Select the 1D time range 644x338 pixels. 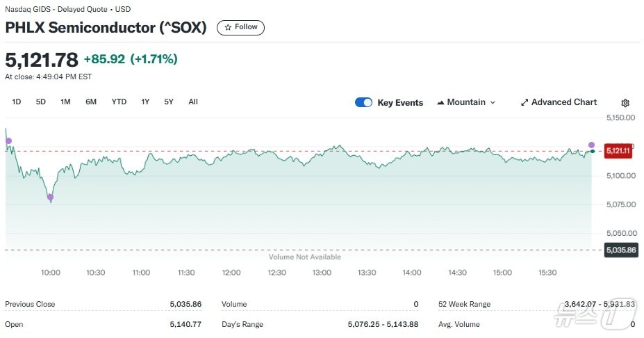pyautogui.click(x=17, y=102)
